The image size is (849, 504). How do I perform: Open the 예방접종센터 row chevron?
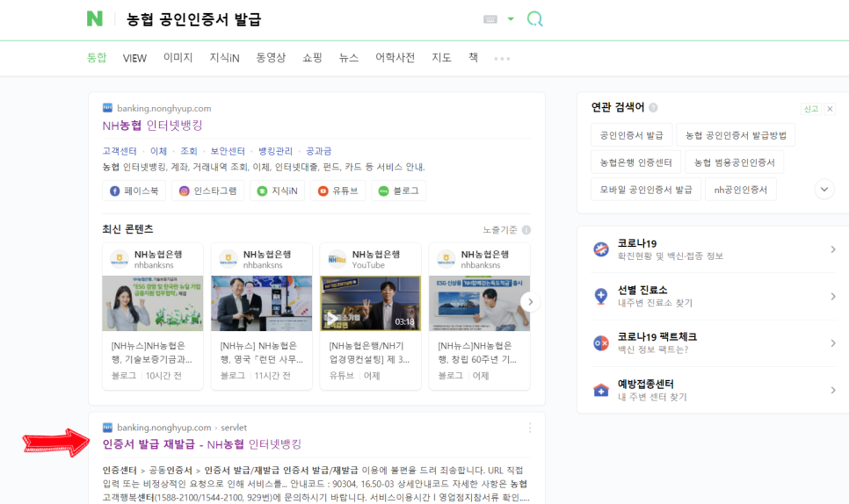(x=833, y=390)
